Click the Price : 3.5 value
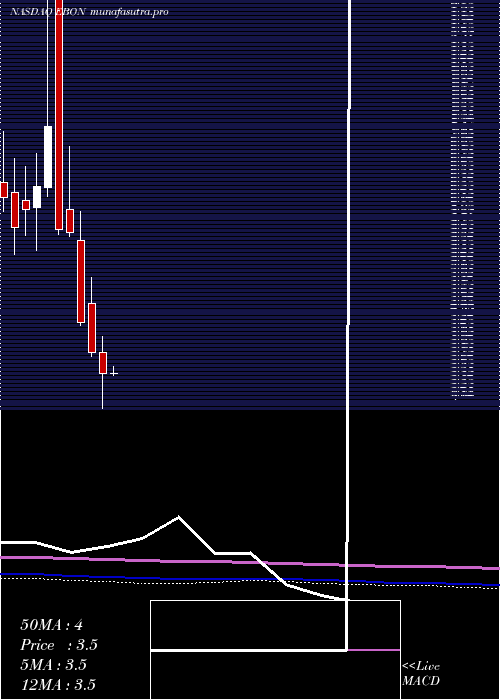 [x=59, y=645]
